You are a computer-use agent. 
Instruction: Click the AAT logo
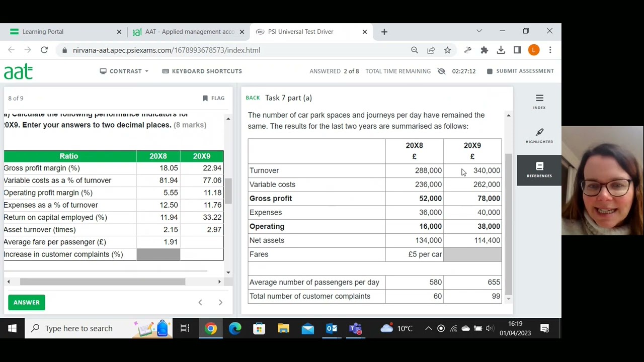(19, 72)
